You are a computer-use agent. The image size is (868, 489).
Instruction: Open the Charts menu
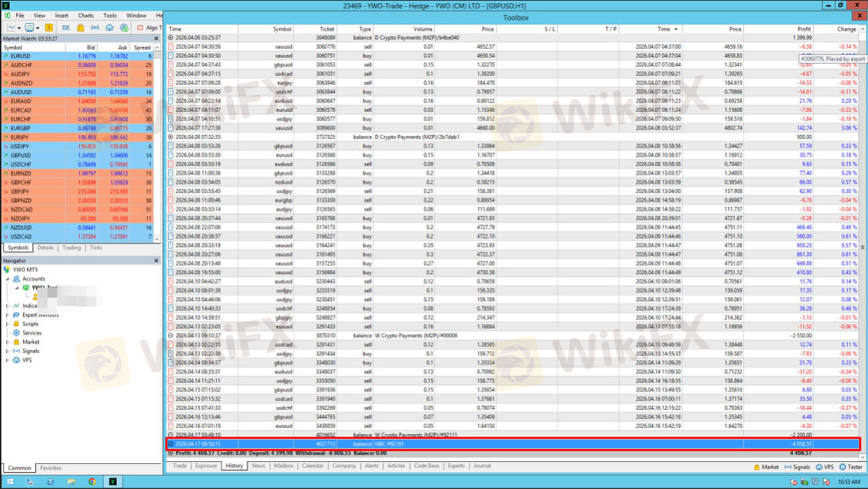pyautogui.click(x=86, y=15)
